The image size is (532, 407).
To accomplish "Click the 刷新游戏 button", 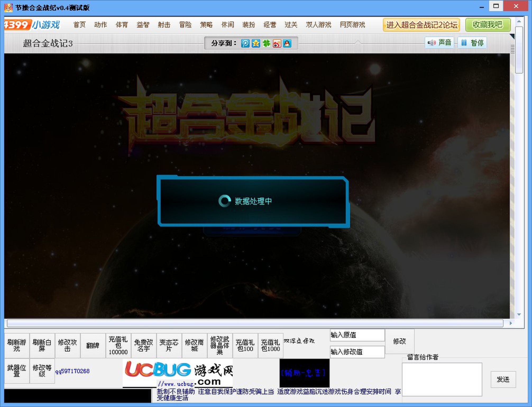I will tap(17, 345).
